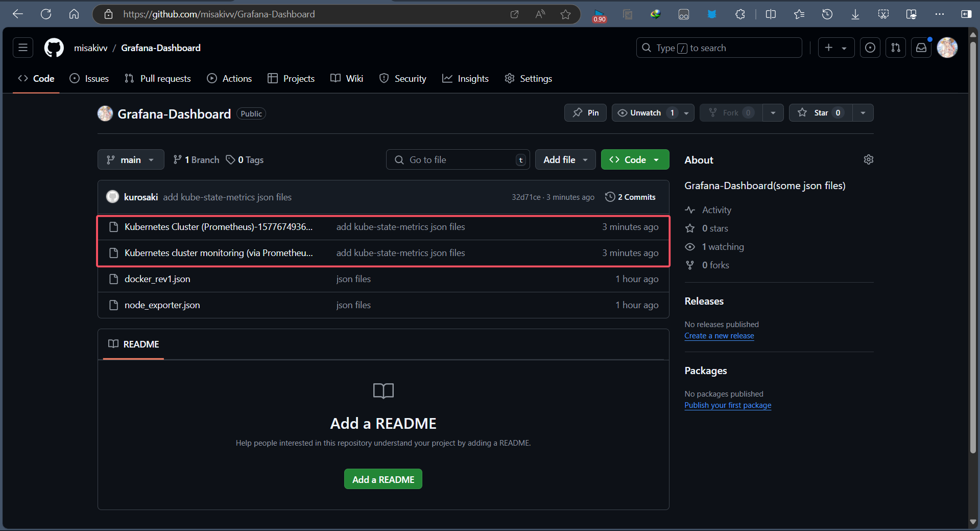This screenshot has width=980, height=531.
Task: Add page to favorites star icon
Action: pos(565,14)
